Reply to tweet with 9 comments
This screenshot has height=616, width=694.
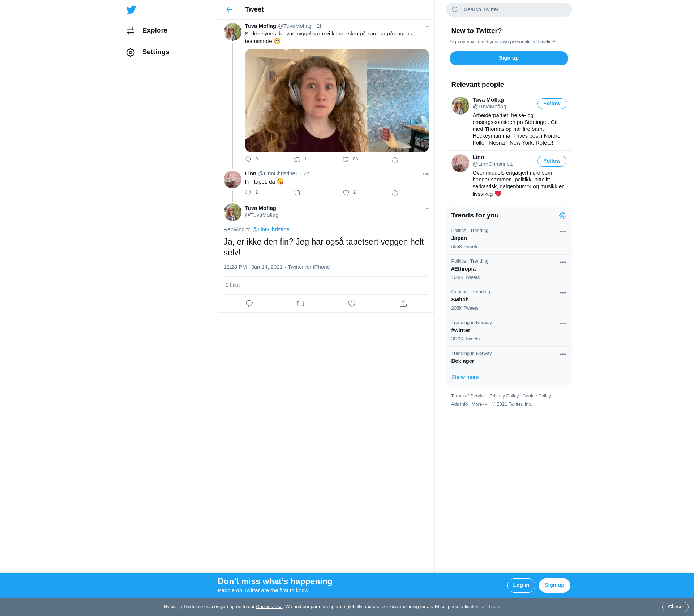[248, 159]
